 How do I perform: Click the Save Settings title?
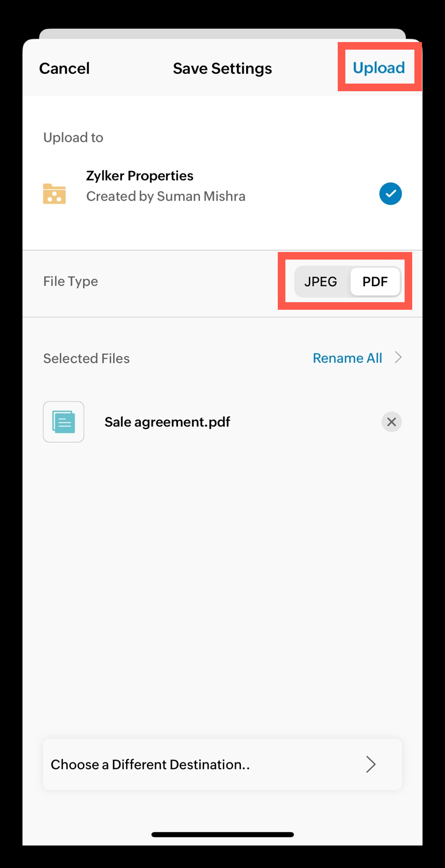[x=222, y=68]
